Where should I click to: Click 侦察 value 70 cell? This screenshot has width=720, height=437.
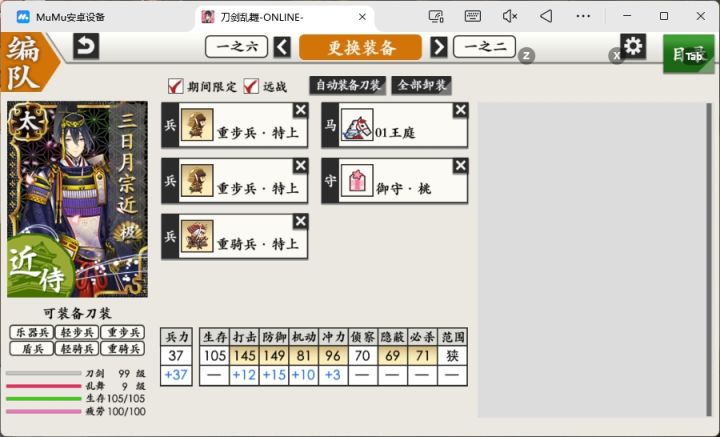tap(363, 356)
